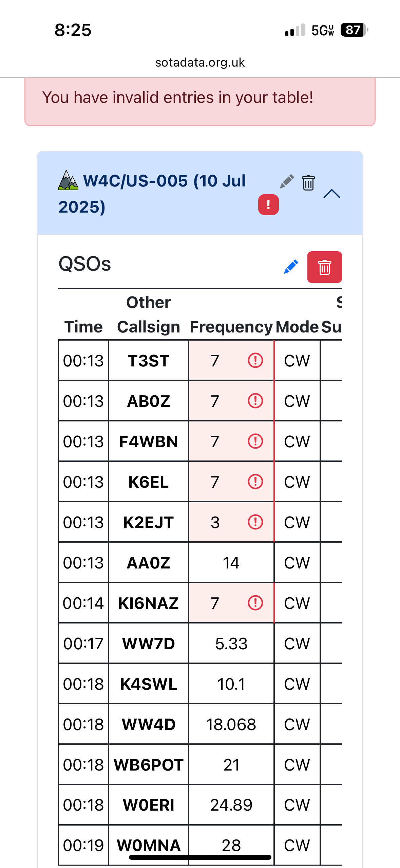Tap the AB0Z callsign cell
The width and height of the screenshot is (400, 868).
click(x=149, y=401)
